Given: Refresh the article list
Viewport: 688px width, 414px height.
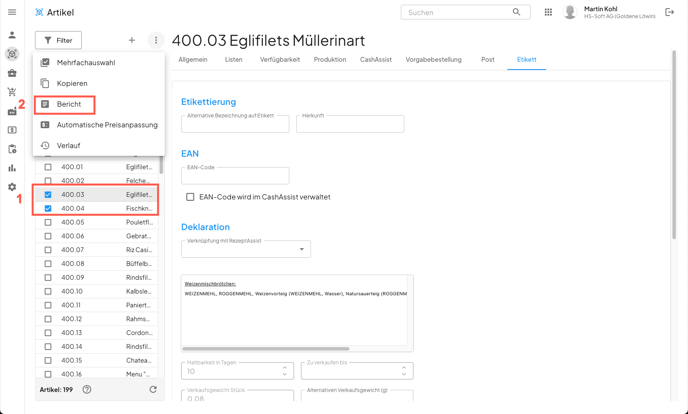Looking at the screenshot, I should pos(153,389).
